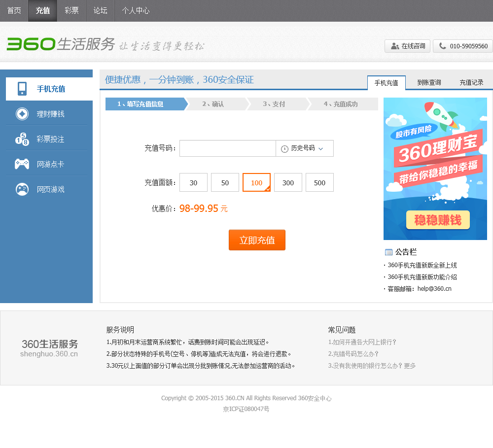
Task: Select 理财赚钱 in the left sidebar
Action: click(x=46, y=114)
